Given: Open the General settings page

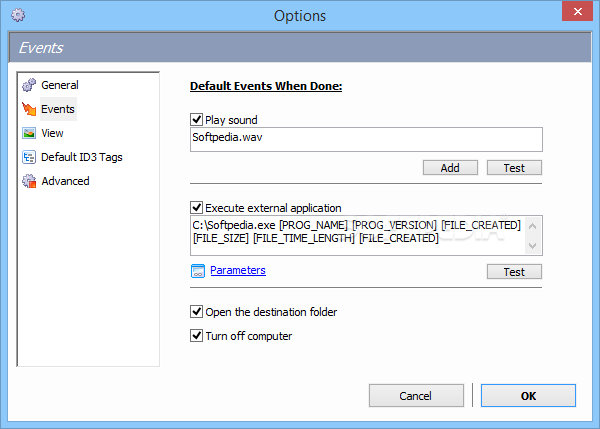Looking at the screenshot, I should (x=60, y=85).
